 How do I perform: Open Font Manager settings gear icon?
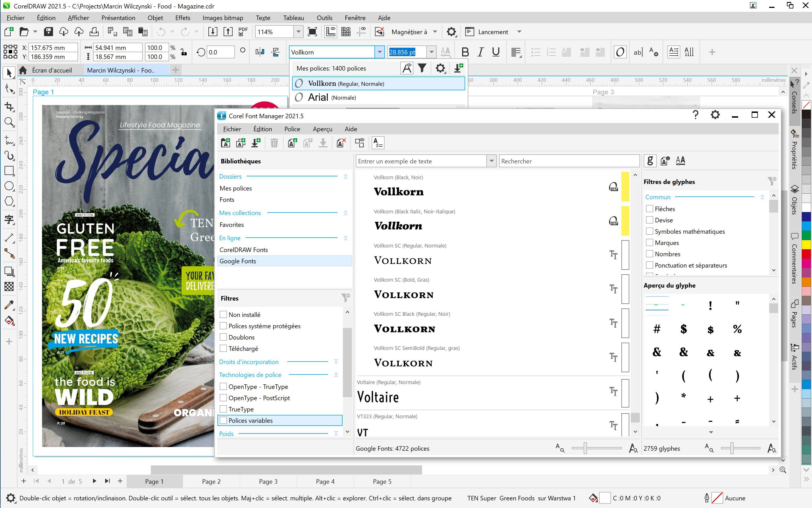coord(715,115)
